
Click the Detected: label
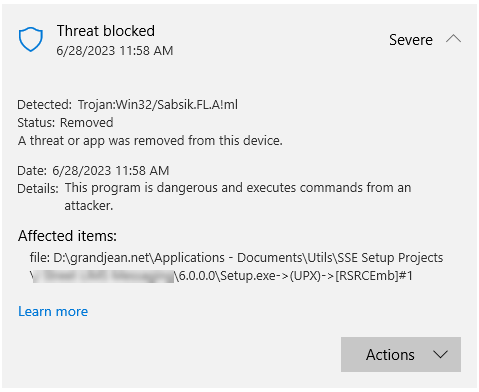coord(44,105)
